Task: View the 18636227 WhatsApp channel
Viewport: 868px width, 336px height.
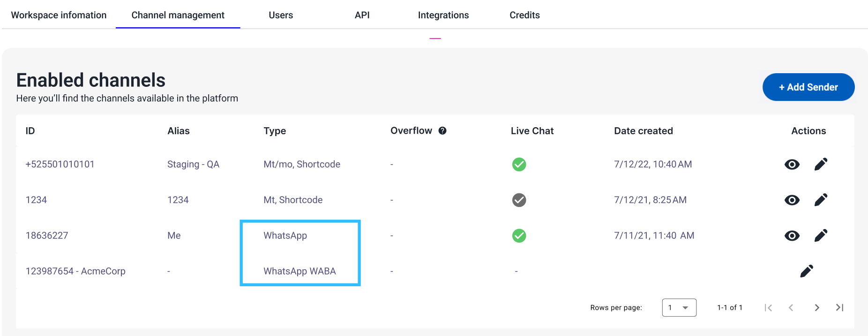Action: (x=792, y=236)
